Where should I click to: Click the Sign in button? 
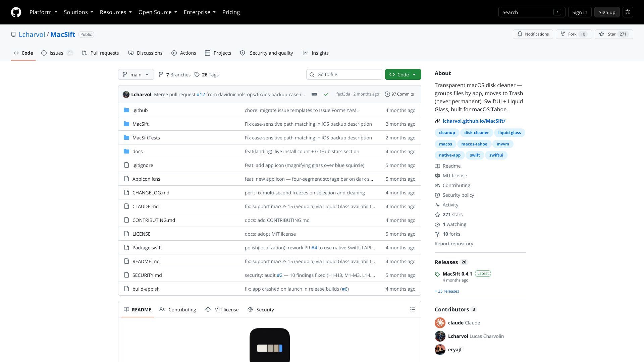(x=580, y=12)
